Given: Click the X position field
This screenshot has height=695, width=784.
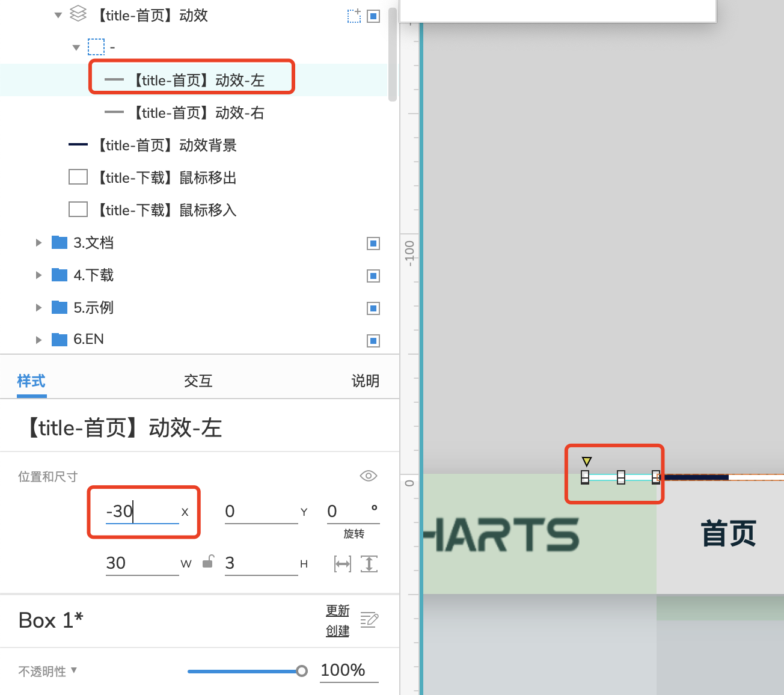Looking at the screenshot, I should [x=142, y=512].
